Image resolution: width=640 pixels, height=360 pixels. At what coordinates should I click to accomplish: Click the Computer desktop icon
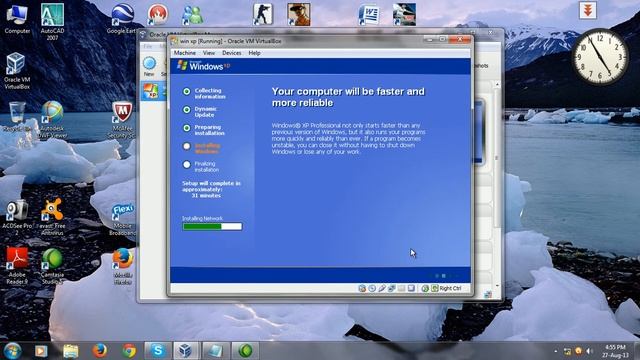click(x=17, y=19)
